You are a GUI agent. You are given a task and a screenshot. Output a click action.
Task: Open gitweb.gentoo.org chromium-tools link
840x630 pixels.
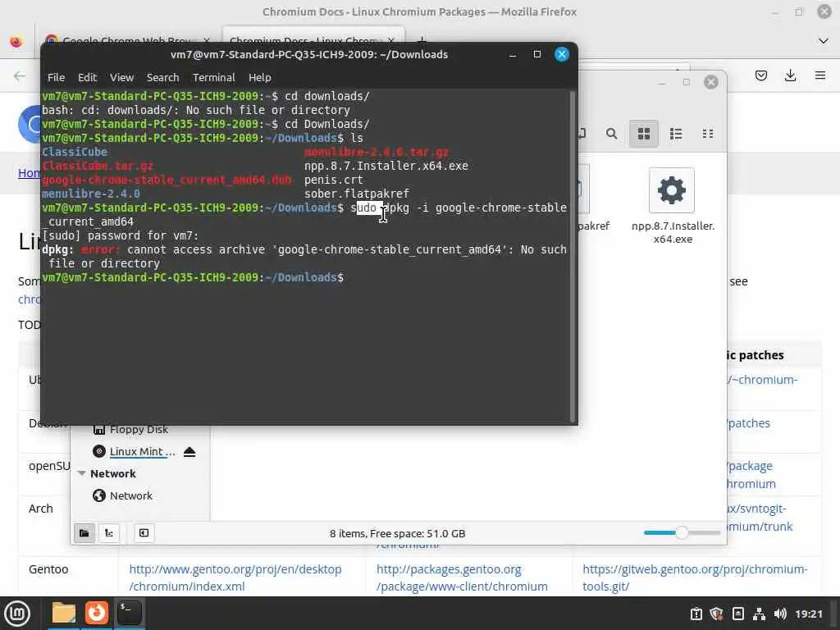click(x=695, y=577)
